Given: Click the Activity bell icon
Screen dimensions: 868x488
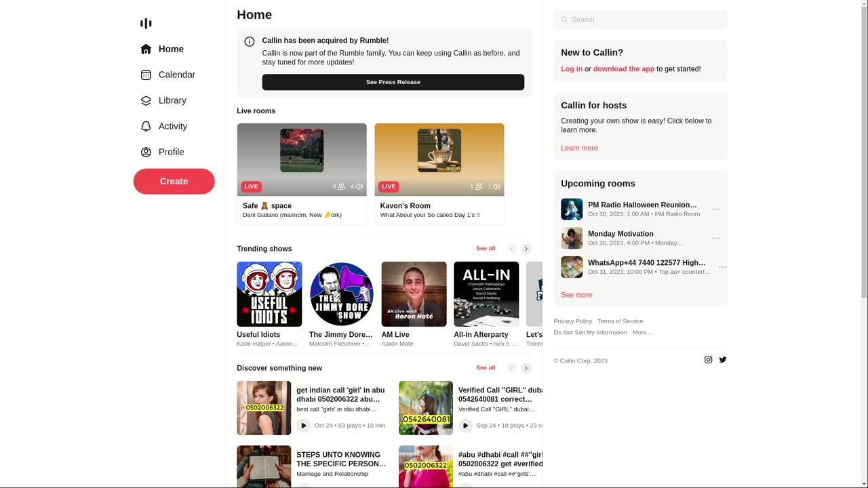Looking at the screenshot, I should click(146, 126).
